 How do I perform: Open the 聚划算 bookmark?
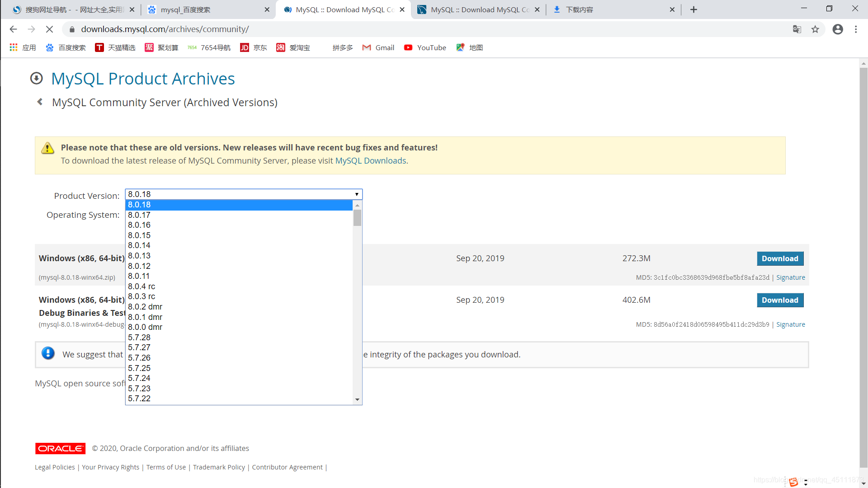[x=161, y=47]
